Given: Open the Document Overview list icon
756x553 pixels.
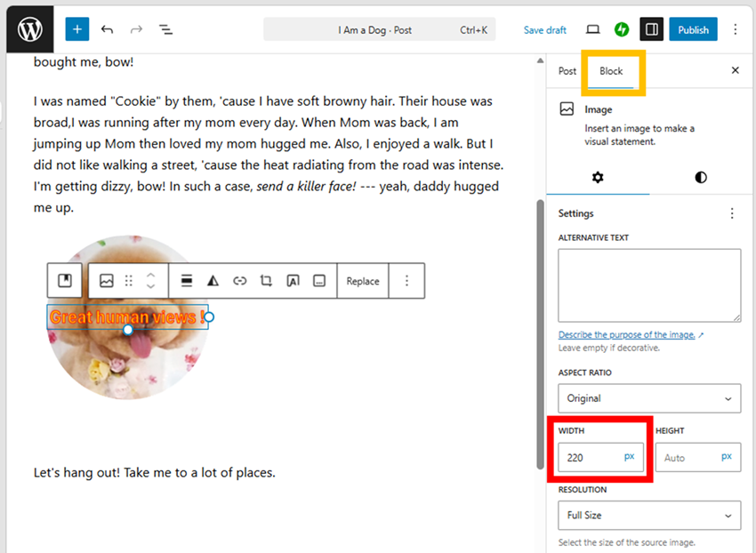Looking at the screenshot, I should (x=165, y=29).
